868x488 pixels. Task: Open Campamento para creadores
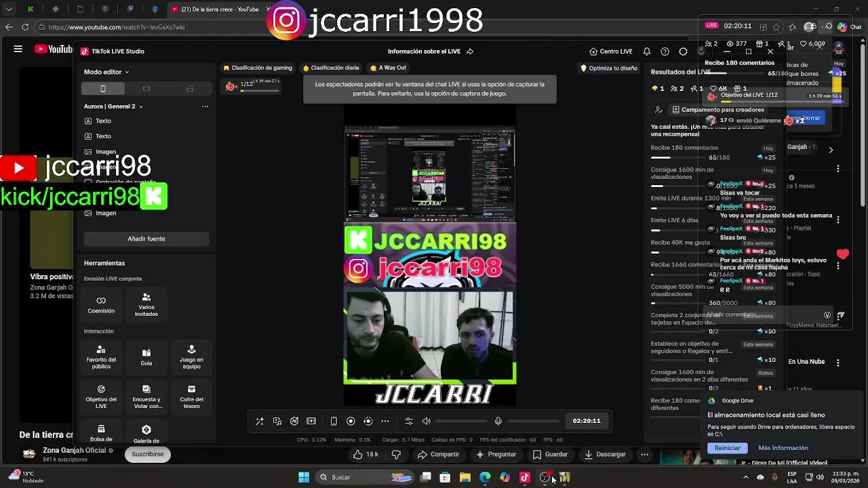click(718, 110)
